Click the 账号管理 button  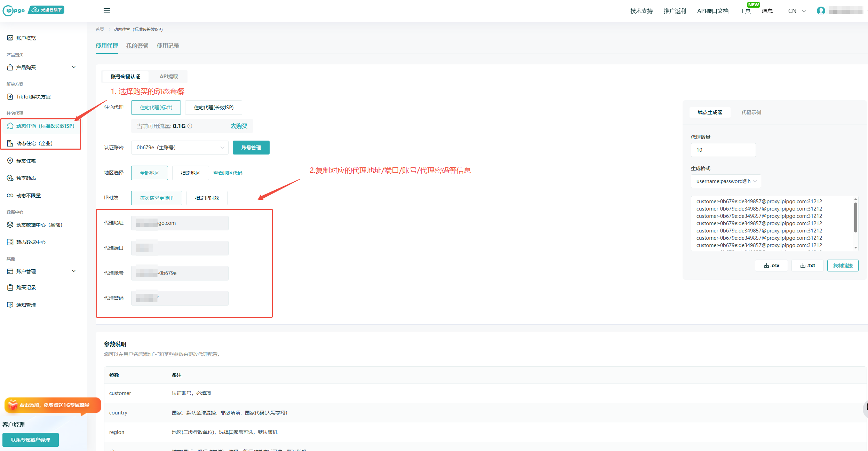(x=251, y=148)
